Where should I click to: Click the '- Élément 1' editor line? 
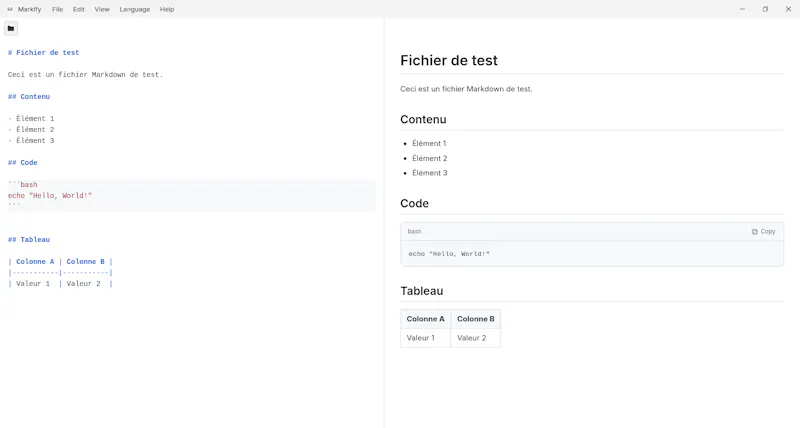click(x=31, y=118)
